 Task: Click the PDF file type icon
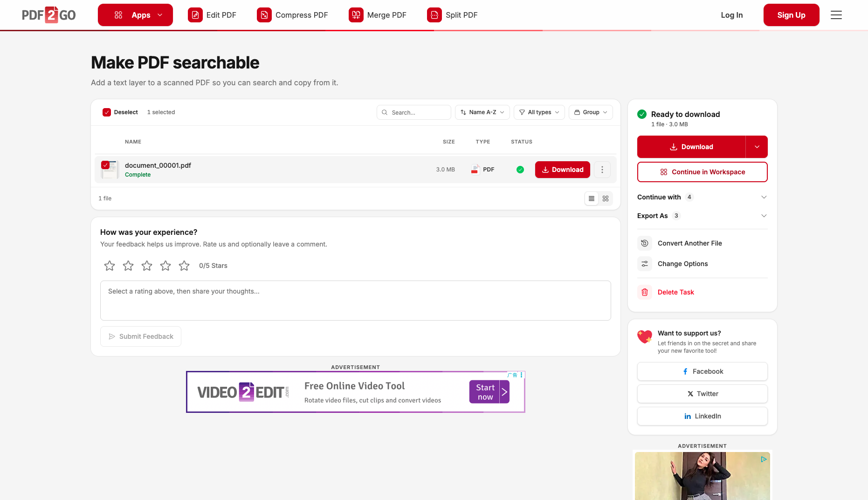pyautogui.click(x=475, y=170)
